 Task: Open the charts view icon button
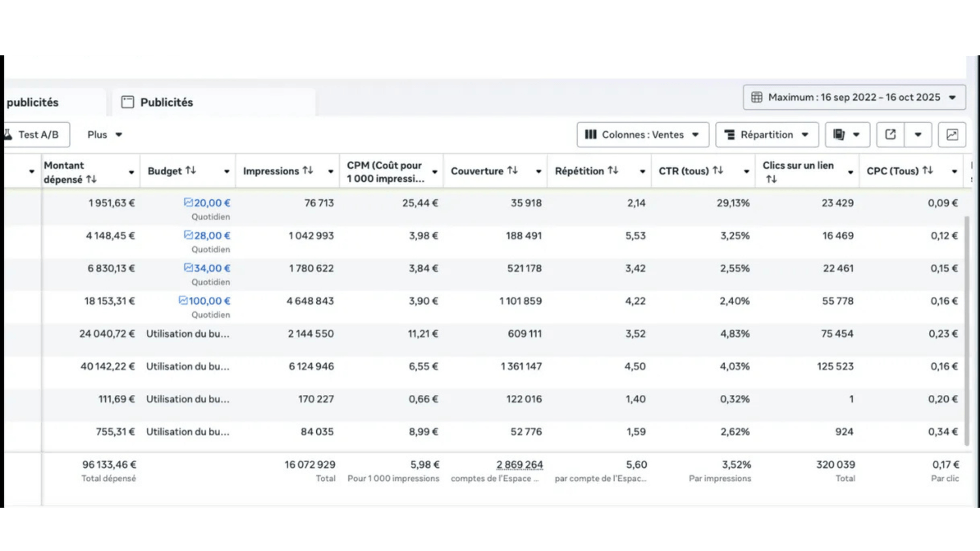tap(952, 134)
